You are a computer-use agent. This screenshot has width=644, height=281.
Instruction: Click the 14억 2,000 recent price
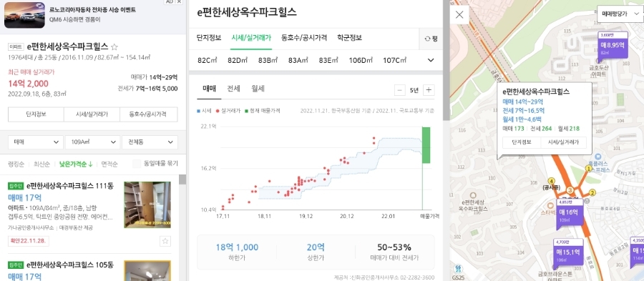pyautogui.click(x=29, y=84)
